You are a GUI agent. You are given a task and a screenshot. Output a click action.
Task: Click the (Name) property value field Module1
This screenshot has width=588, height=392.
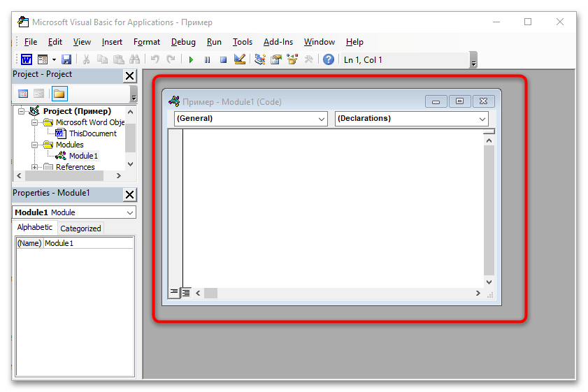88,243
